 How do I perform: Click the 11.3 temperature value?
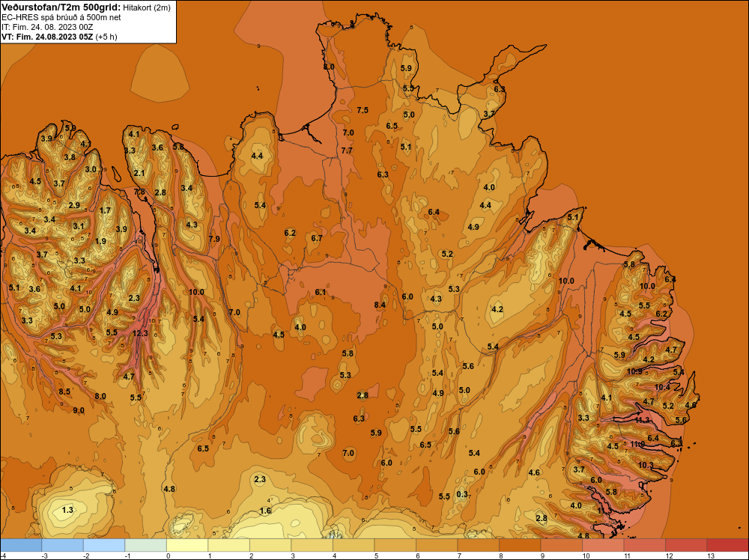point(643,420)
